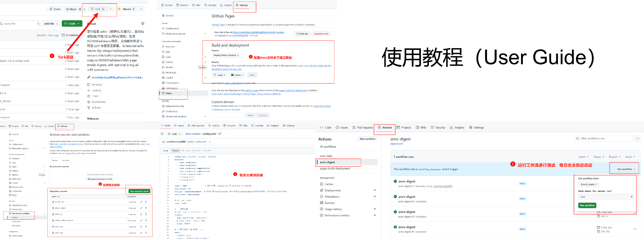Open Pull requests tab above config.yaml
This screenshot has width=644, height=240.
[196, 126]
